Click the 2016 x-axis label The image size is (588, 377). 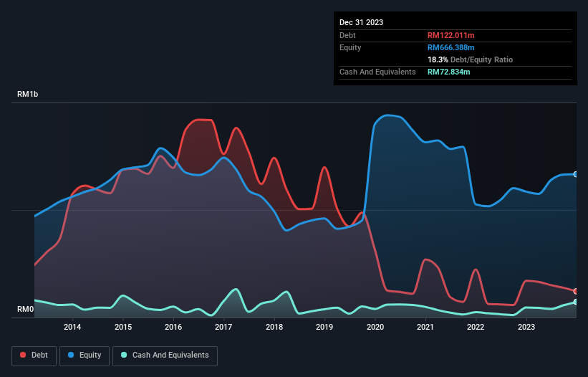tap(173, 327)
